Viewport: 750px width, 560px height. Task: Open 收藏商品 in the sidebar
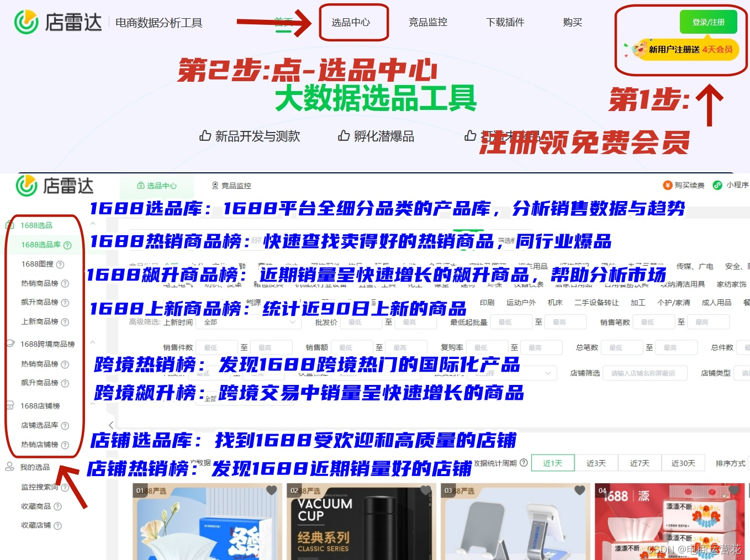tap(36, 506)
